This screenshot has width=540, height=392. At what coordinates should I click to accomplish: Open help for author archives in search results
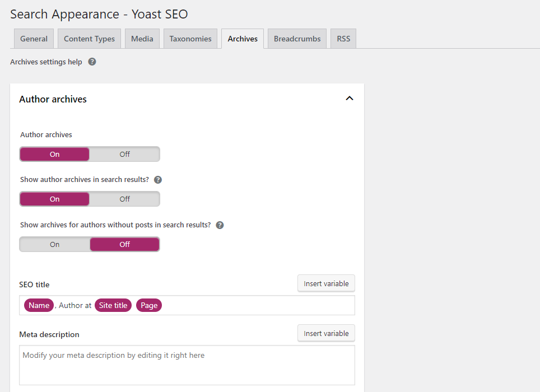(x=157, y=179)
